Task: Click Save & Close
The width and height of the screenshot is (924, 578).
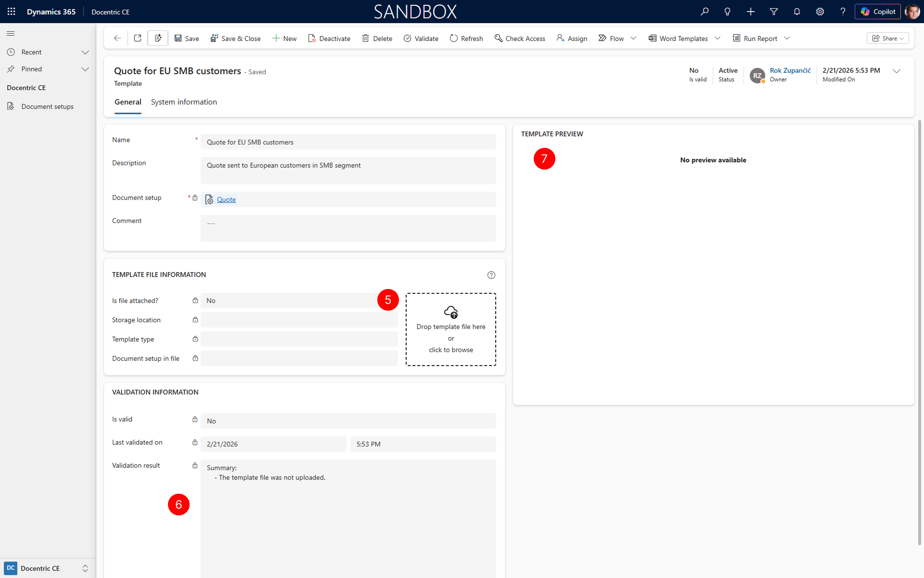Action: click(236, 39)
